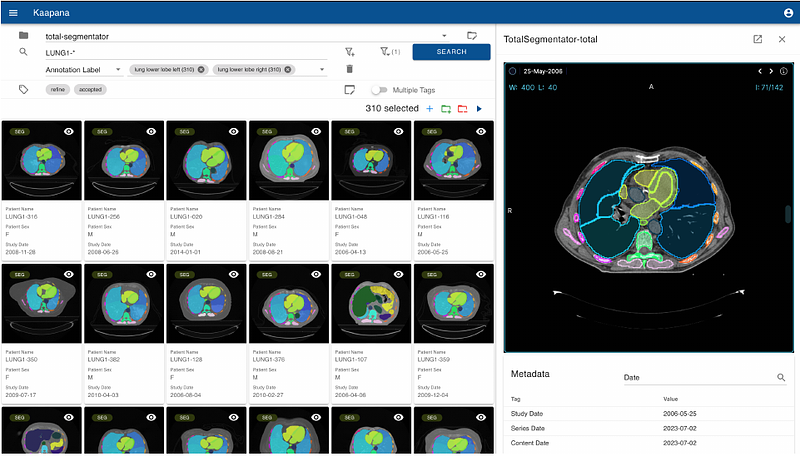Click the W: 400 L: 40 window level text

coord(533,88)
